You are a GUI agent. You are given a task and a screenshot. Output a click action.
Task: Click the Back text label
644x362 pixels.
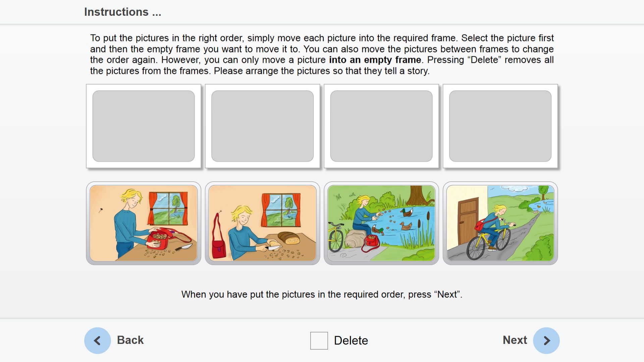[130, 340]
